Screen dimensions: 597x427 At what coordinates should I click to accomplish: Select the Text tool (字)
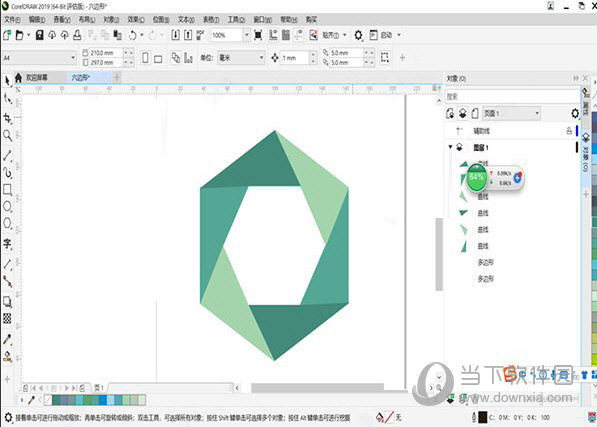point(7,244)
